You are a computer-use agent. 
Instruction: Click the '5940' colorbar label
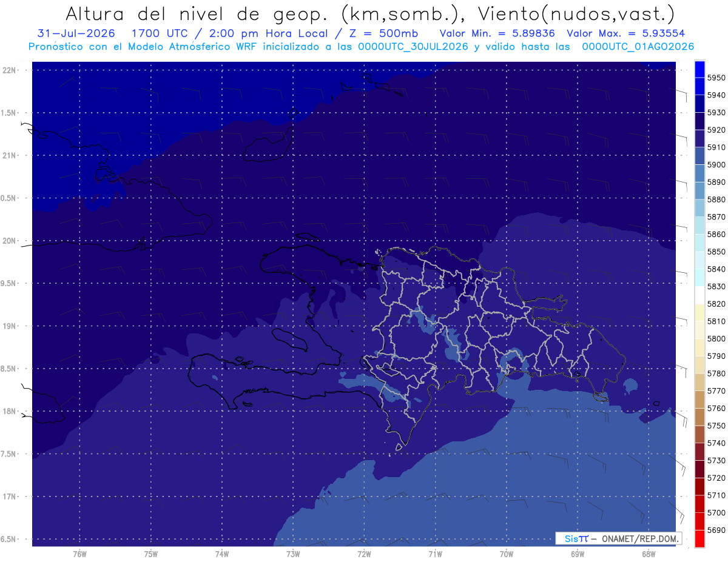tap(716, 95)
